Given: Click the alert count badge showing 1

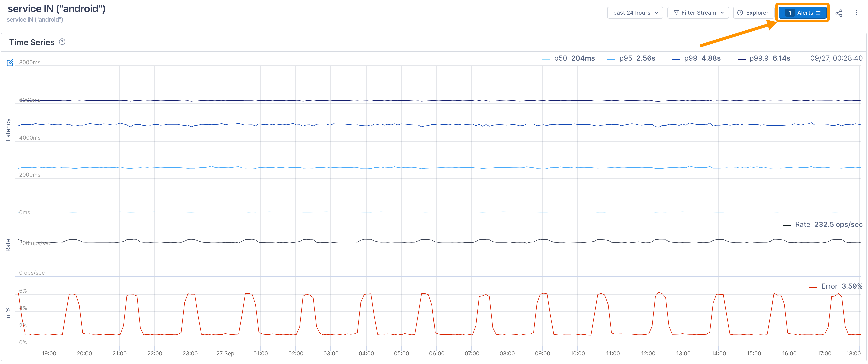Looking at the screenshot, I should (790, 13).
